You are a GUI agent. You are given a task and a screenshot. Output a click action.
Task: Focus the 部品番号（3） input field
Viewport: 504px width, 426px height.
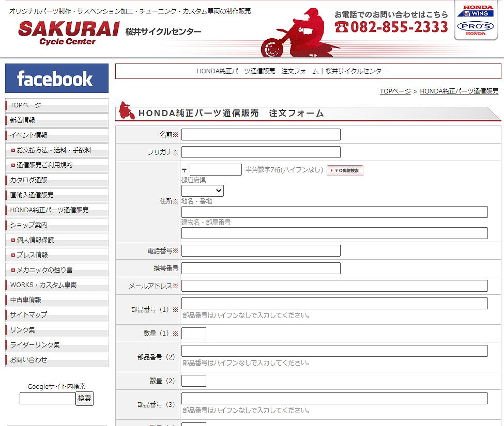(334, 399)
